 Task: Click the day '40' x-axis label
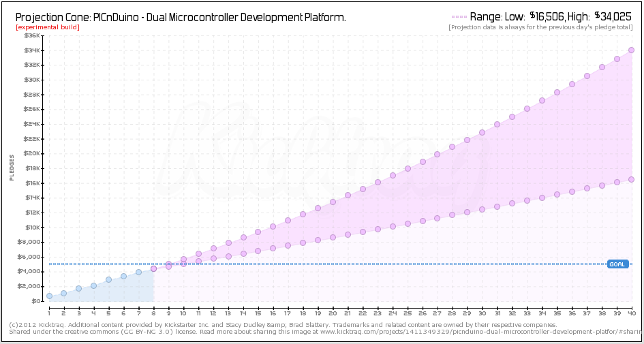(x=631, y=313)
